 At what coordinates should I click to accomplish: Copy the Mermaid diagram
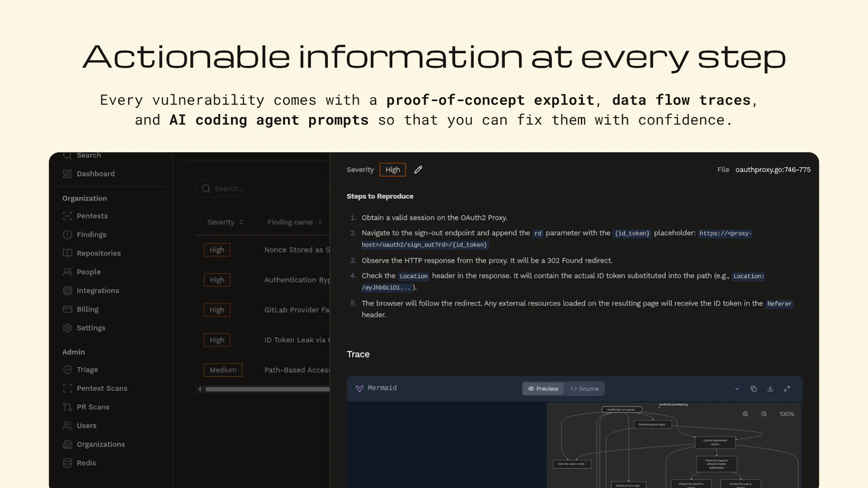click(754, 388)
